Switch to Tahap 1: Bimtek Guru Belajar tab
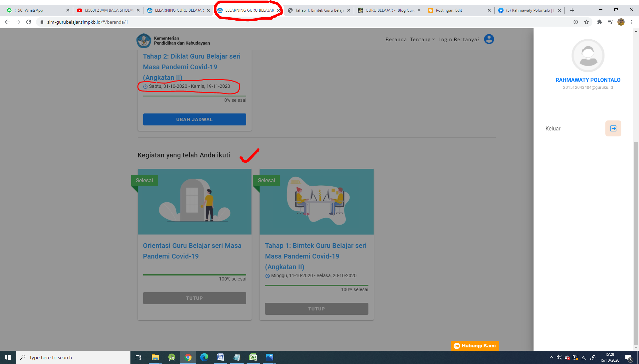 coord(319,10)
